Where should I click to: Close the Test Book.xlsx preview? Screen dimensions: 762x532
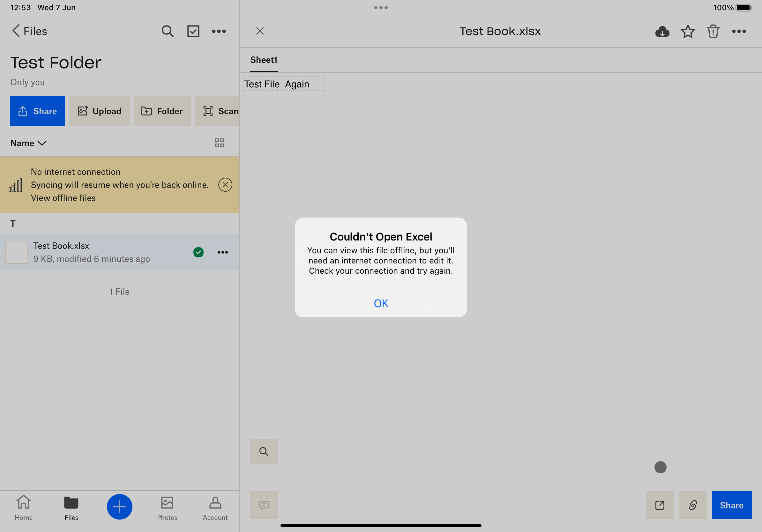260,31
